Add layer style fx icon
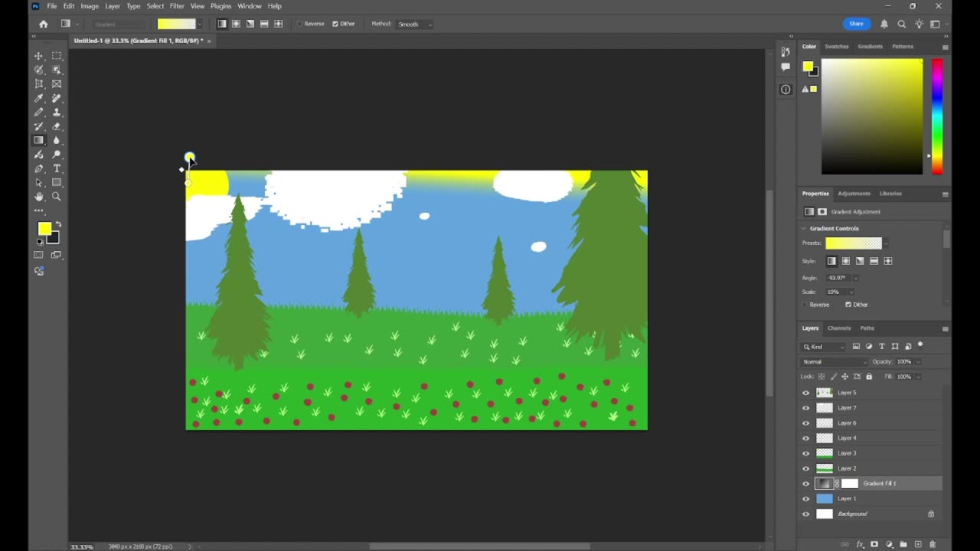The height and width of the screenshot is (551, 980). click(860, 544)
